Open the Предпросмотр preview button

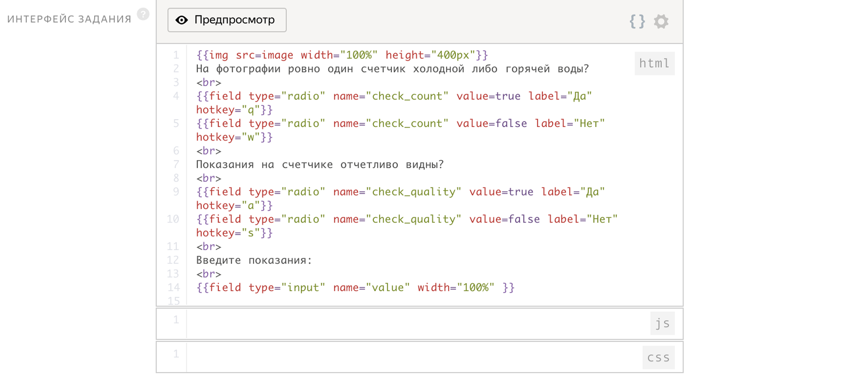[227, 20]
